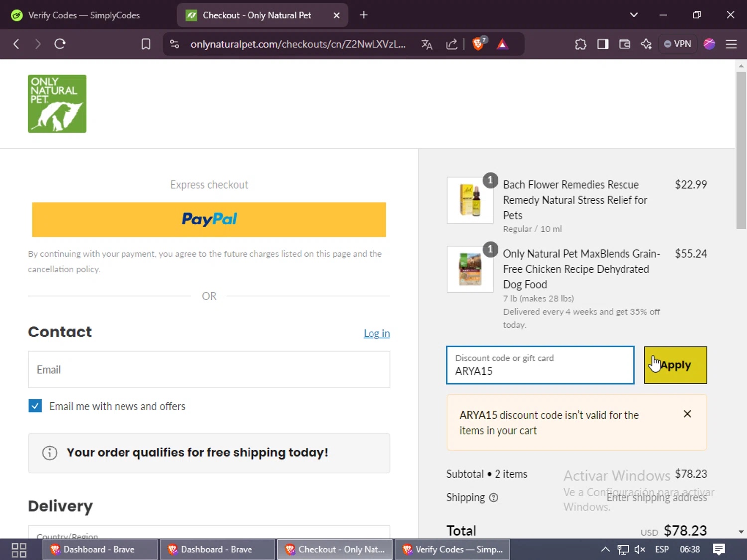
Task: Open Windows Task View icon in taskbar
Action: pos(19,550)
